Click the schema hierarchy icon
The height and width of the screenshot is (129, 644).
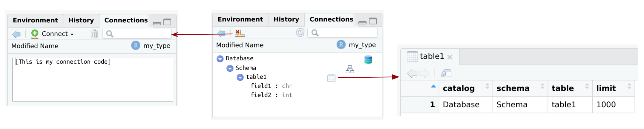tap(349, 69)
